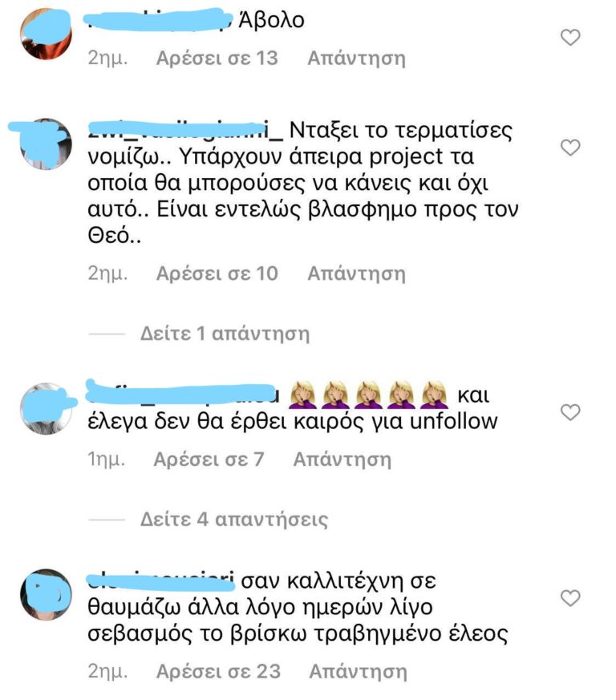Image resolution: width=616 pixels, height=700 pixels.
Task: Like the "Άβολο" comment with the heart
Action: (x=570, y=37)
